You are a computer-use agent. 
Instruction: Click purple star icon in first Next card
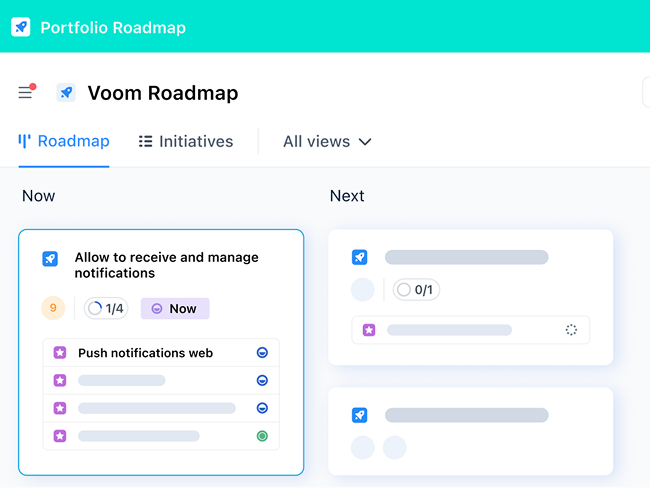coord(369,330)
